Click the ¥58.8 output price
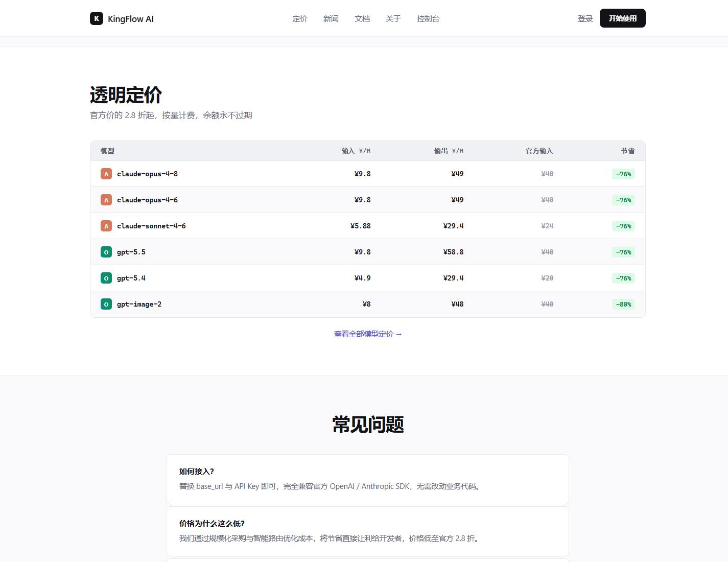The width and height of the screenshot is (728, 562). 454,252
